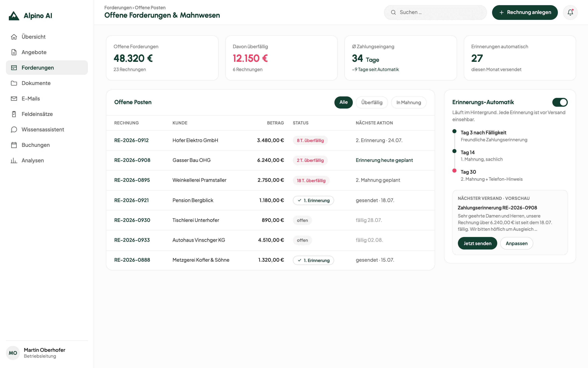Open Wissensassistent menu item
The image size is (588, 368).
(x=47, y=130)
